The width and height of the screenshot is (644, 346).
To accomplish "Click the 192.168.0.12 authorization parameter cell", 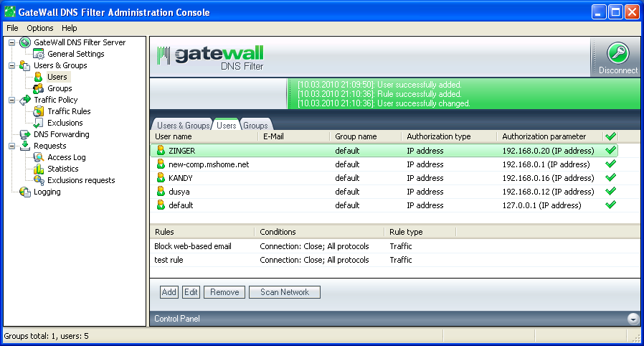I will coord(548,192).
